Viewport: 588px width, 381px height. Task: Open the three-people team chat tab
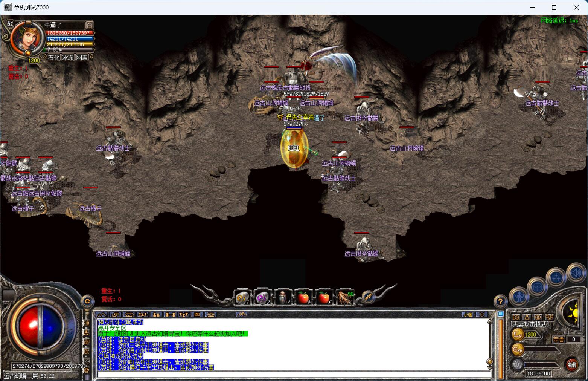143,314
